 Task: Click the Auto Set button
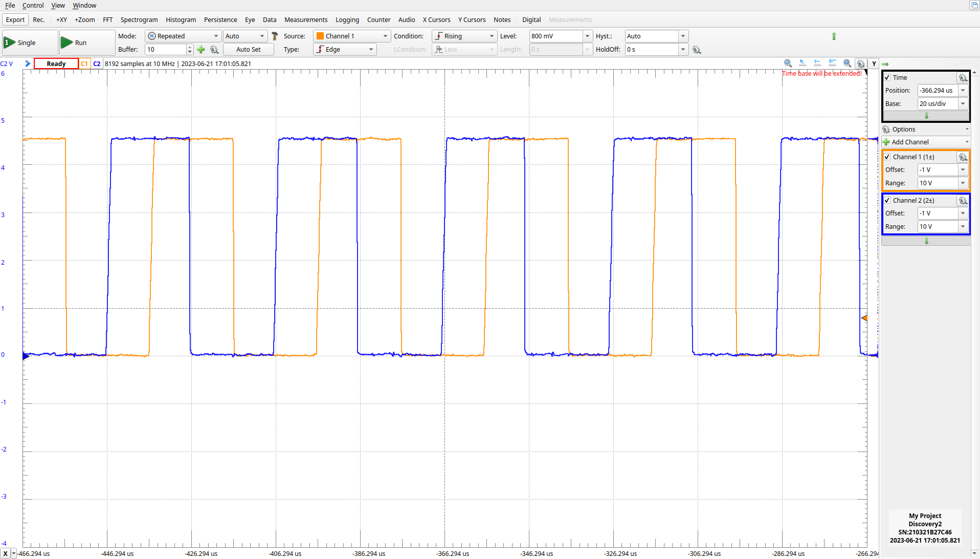[x=249, y=49]
